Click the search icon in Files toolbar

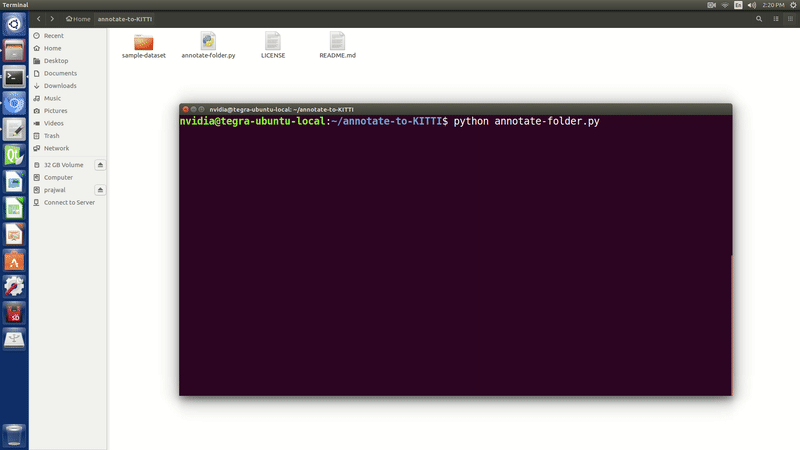click(x=759, y=19)
